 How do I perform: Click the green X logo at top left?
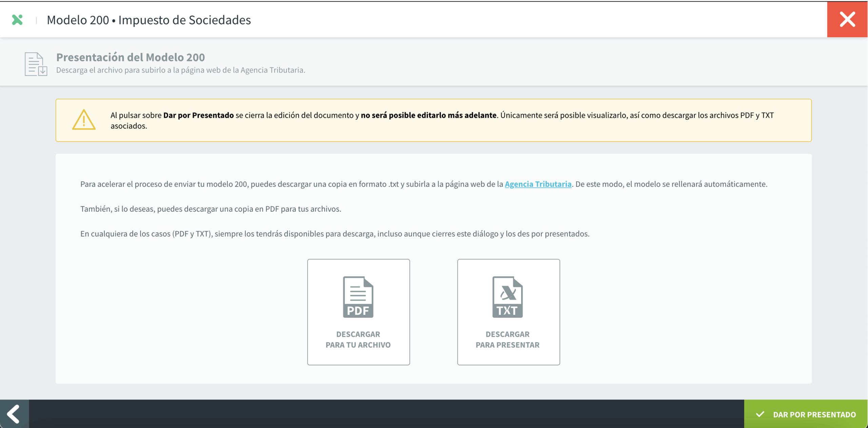pos(17,20)
